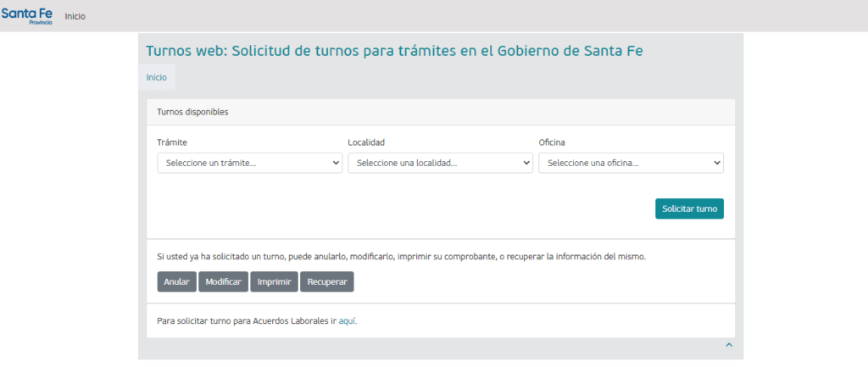Choose the Modificar button
868x367 pixels.
(x=223, y=281)
